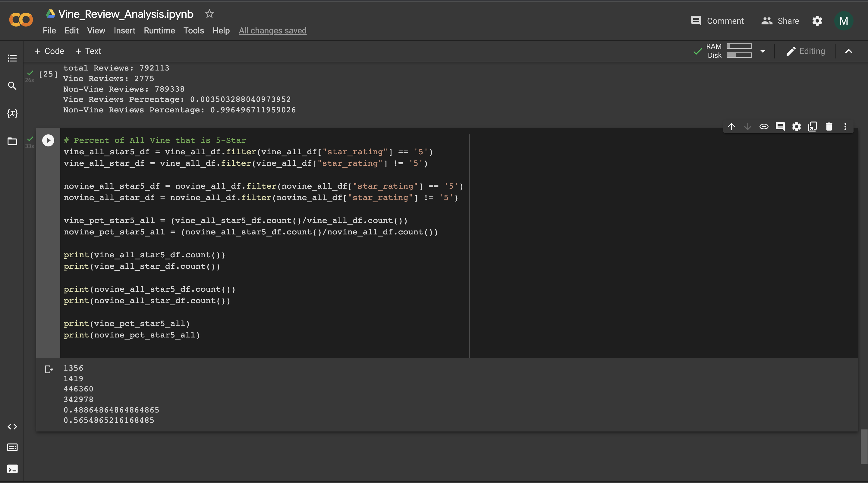Open the variable inspector panel
The height and width of the screenshot is (483, 868).
pyautogui.click(x=12, y=114)
